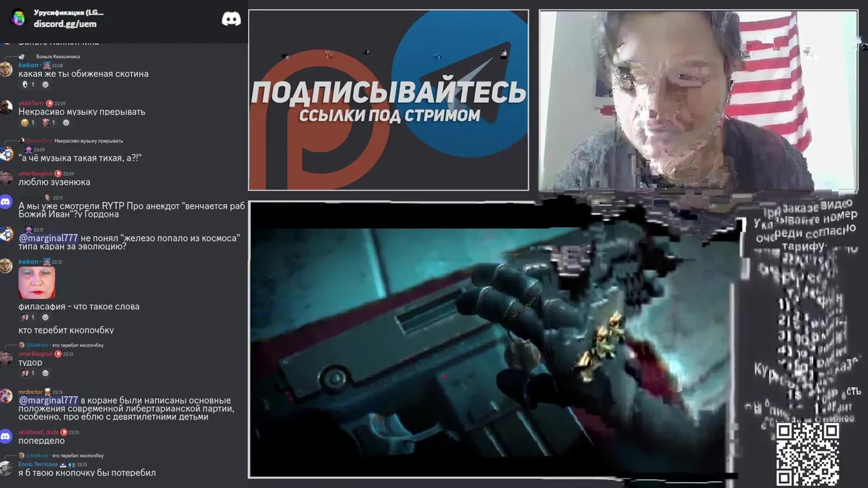868x488 pixels.
Task: Open Ennio Terricone's avatar
Action: click(6, 468)
